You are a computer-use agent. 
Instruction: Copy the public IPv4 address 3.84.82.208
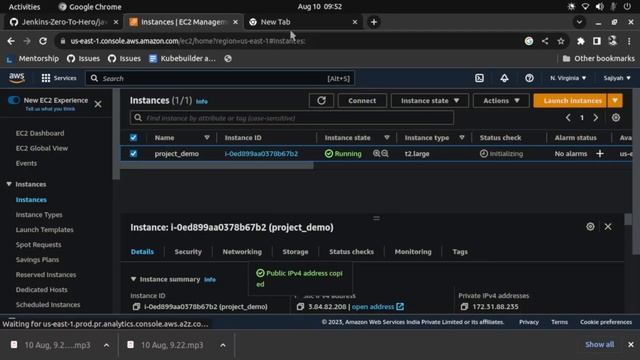(x=300, y=307)
